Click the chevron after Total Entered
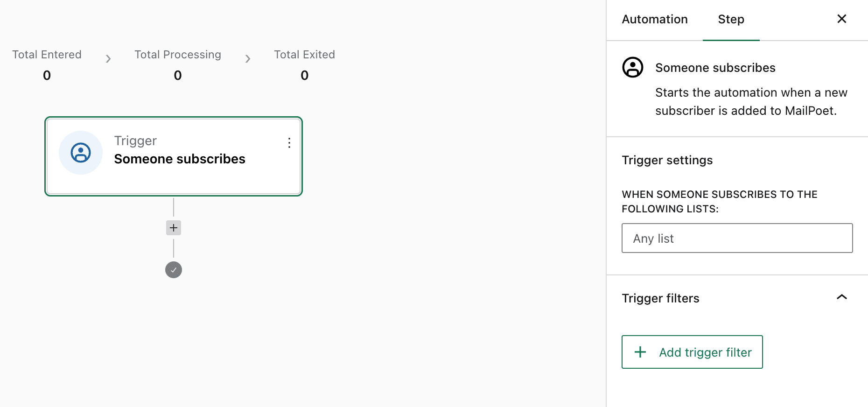This screenshot has width=868, height=407. click(x=108, y=59)
